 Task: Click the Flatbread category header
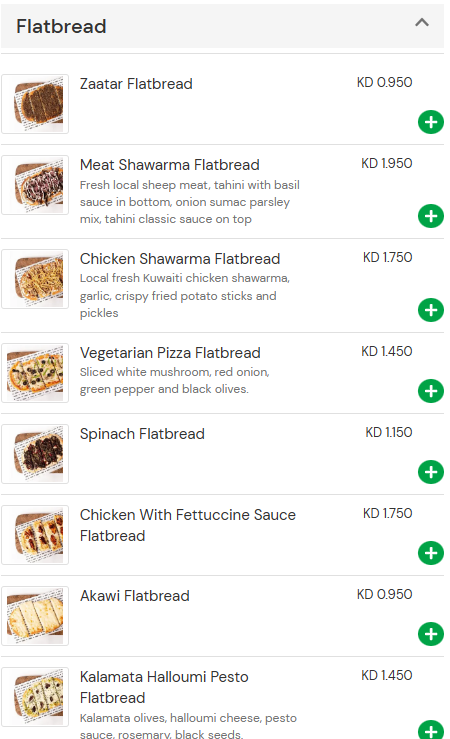(x=222, y=26)
